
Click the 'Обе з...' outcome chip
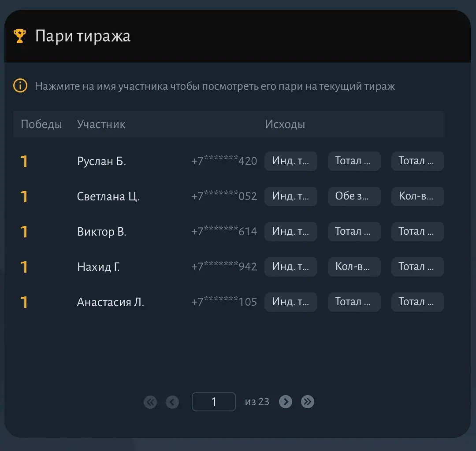(x=354, y=196)
